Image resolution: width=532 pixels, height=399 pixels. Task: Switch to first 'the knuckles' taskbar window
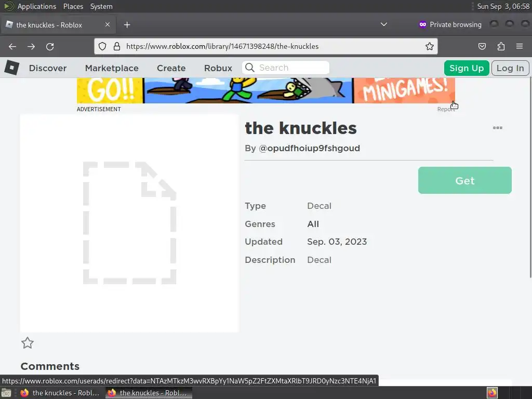pyautogui.click(x=60, y=393)
